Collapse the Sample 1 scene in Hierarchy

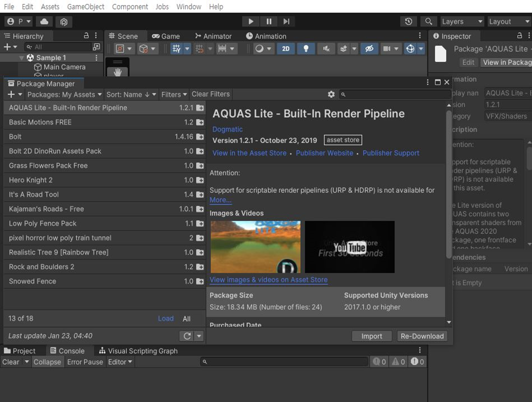click(21, 58)
